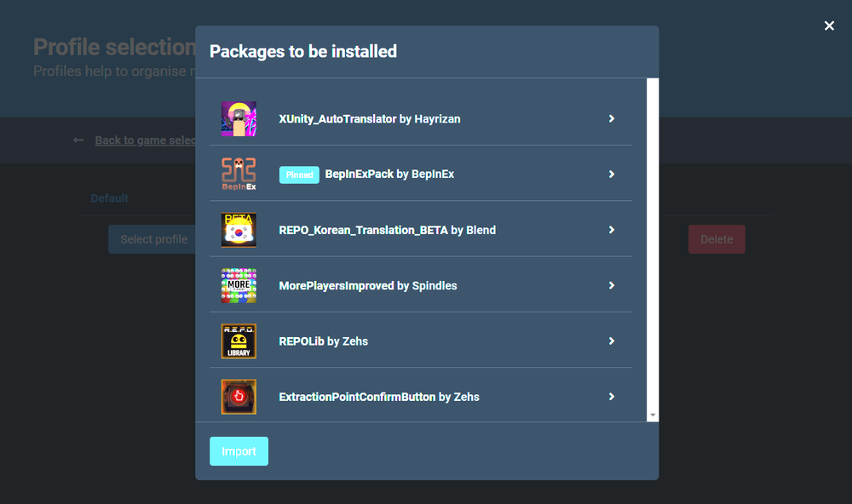Close the packages dialog with X
This screenshot has height=504, width=852.
[x=829, y=26]
